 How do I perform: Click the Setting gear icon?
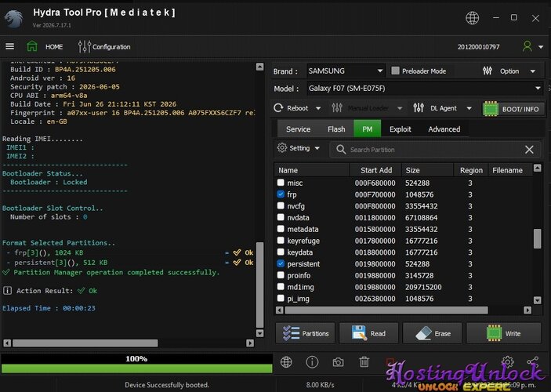(282, 147)
